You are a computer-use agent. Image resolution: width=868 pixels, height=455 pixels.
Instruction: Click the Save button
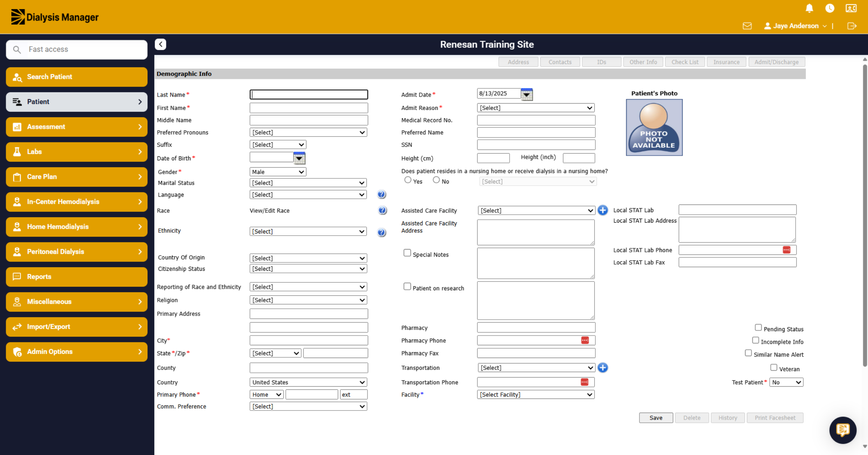tap(656, 418)
